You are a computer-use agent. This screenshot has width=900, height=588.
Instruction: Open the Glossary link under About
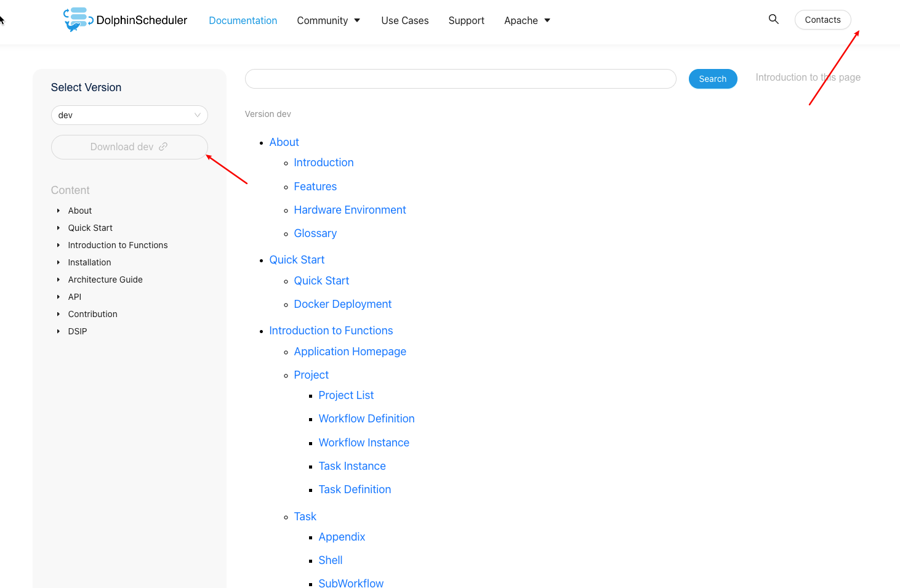315,233
